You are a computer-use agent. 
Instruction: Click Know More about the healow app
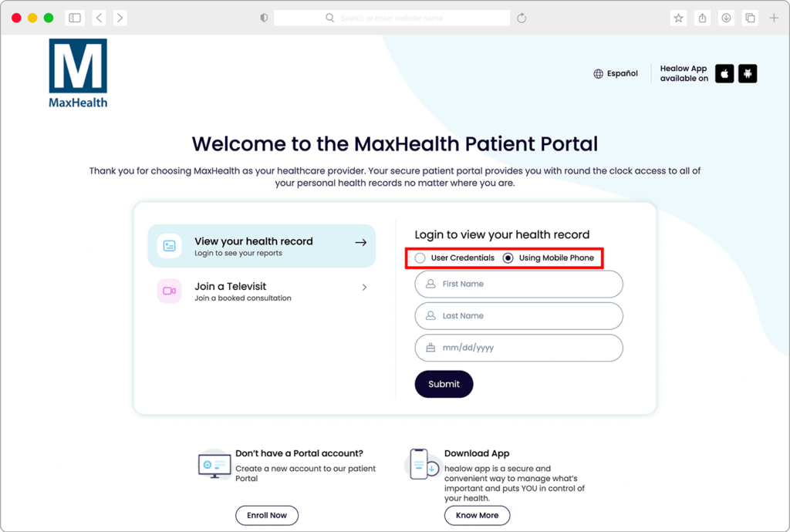point(477,515)
